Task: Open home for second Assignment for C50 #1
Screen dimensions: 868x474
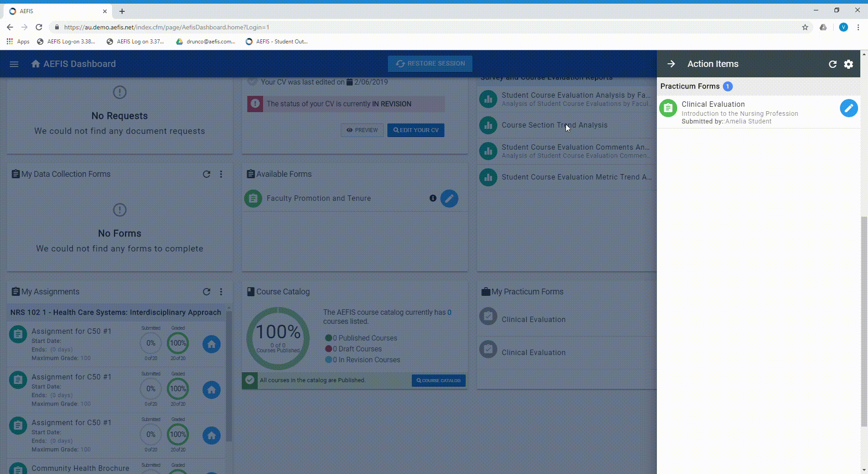Action: pos(211,390)
